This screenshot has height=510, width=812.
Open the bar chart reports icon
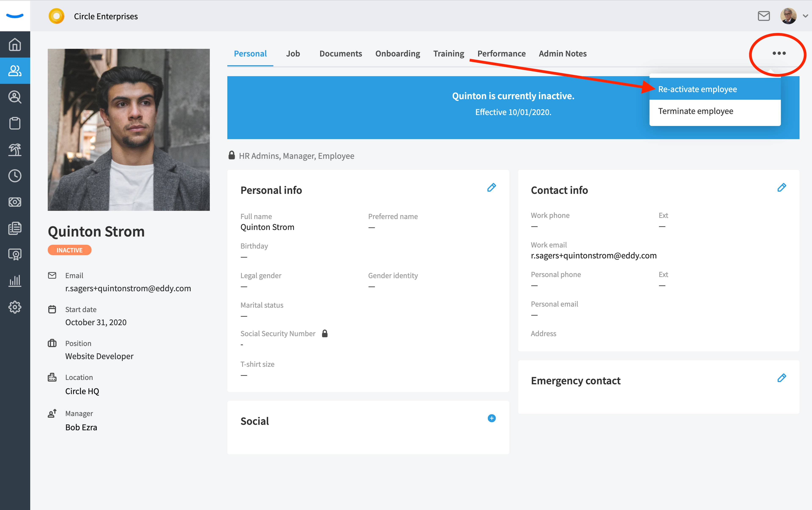(15, 280)
